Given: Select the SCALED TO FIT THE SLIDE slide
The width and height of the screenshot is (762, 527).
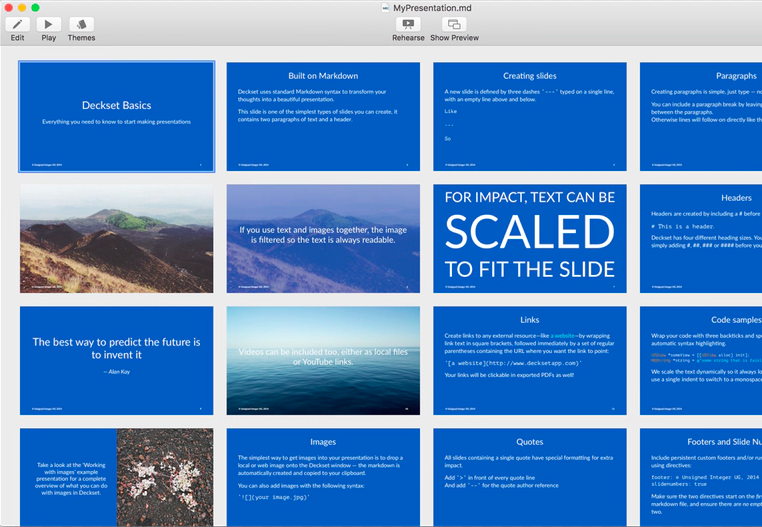Looking at the screenshot, I should point(530,239).
